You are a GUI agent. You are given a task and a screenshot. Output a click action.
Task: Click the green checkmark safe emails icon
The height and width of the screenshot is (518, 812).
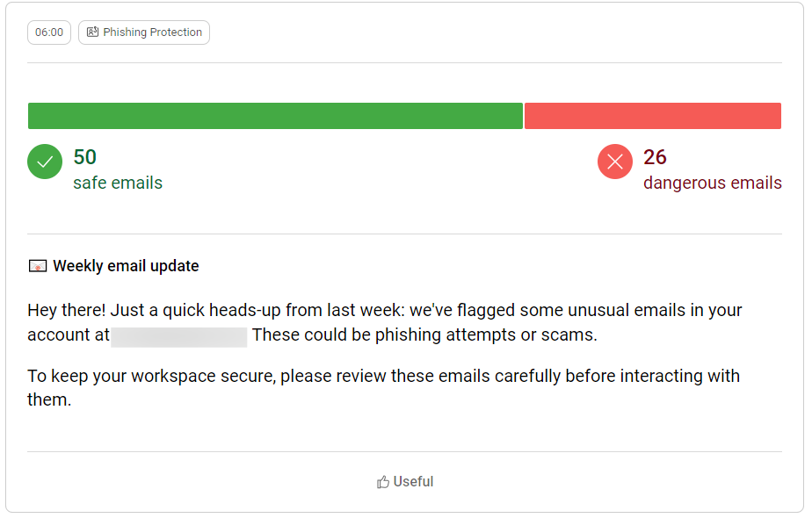pyautogui.click(x=45, y=162)
